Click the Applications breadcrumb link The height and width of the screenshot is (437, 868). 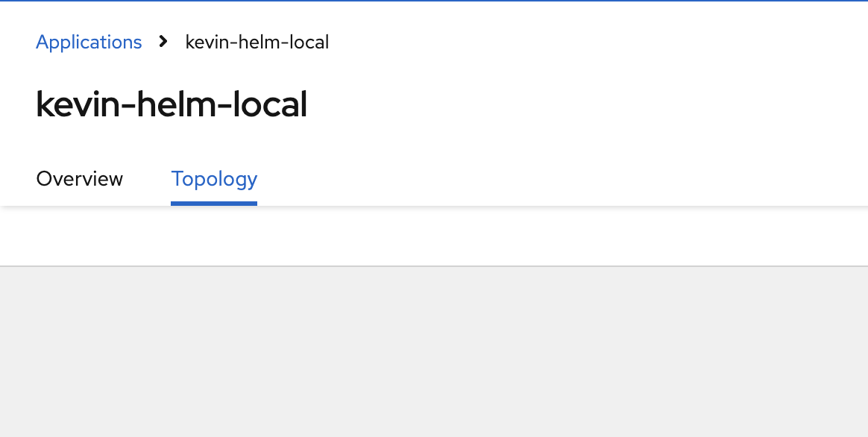click(x=89, y=43)
